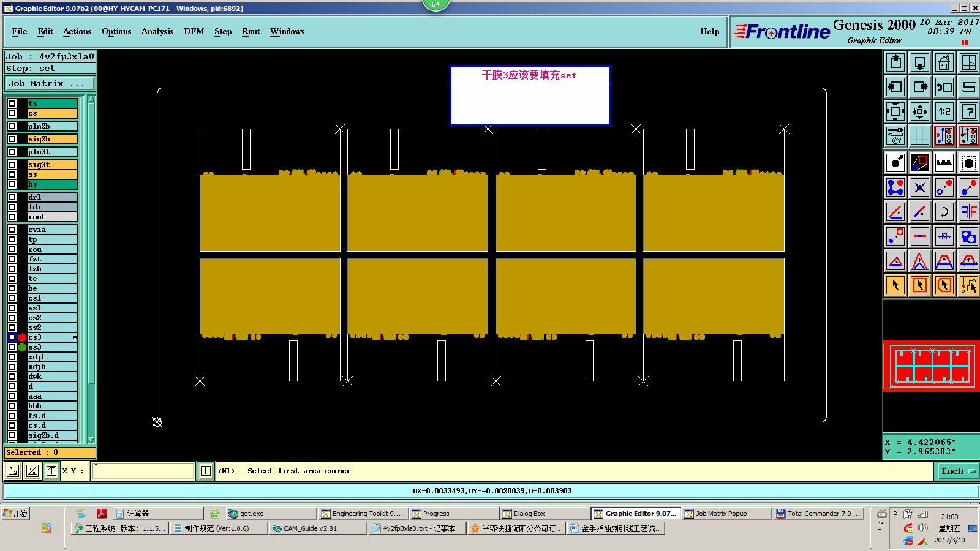The height and width of the screenshot is (551, 980).
Task: Switch to Total Commander taskbar button
Action: point(819,514)
